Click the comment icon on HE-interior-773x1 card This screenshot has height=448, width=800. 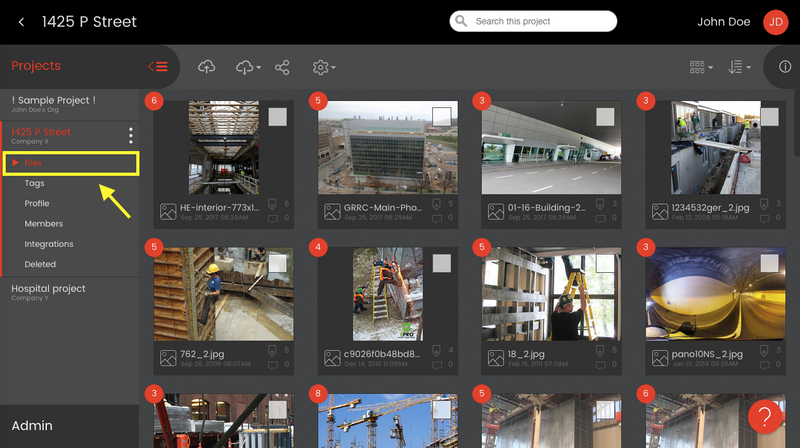[273, 218]
